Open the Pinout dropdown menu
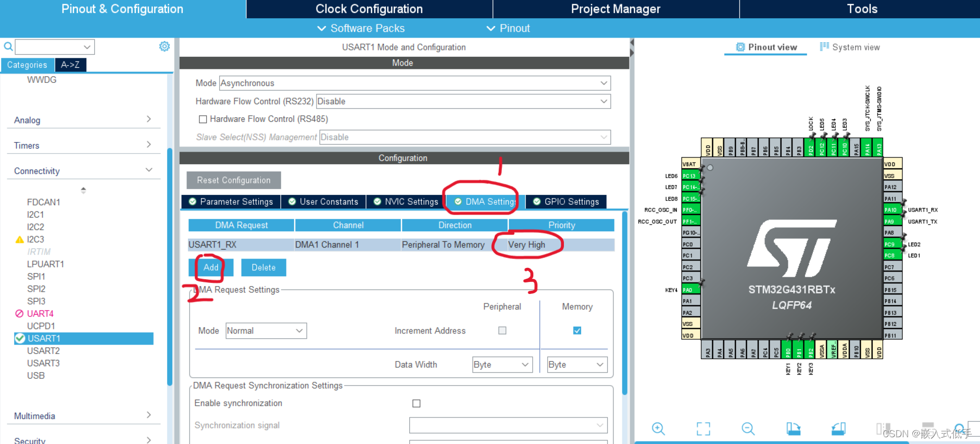Viewport: 980px width, 444px height. [508, 28]
